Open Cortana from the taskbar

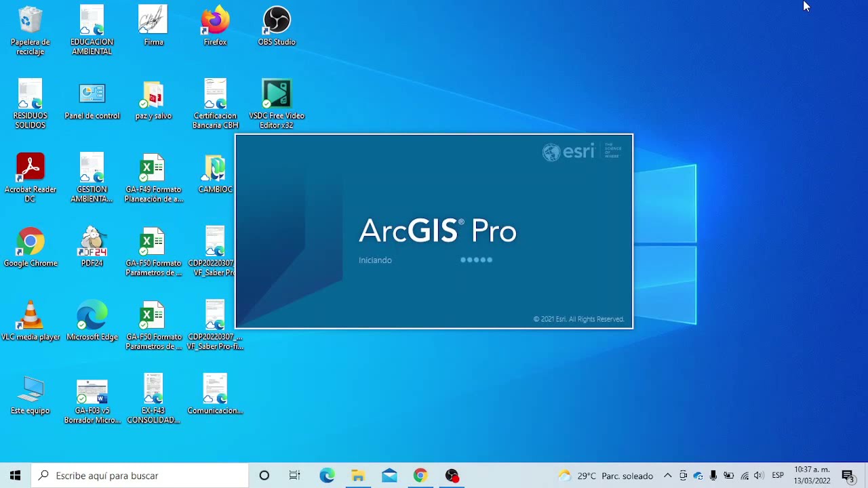tap(264, 475)
